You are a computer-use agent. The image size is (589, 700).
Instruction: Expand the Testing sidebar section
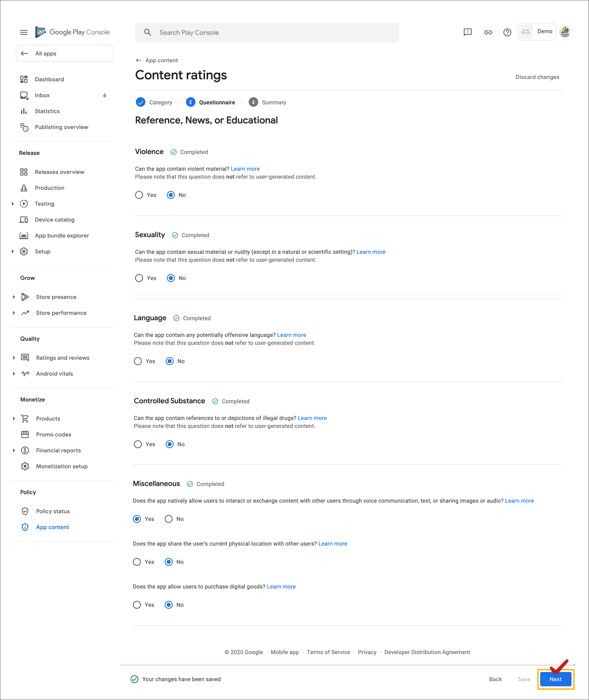(x=13, y=204)
